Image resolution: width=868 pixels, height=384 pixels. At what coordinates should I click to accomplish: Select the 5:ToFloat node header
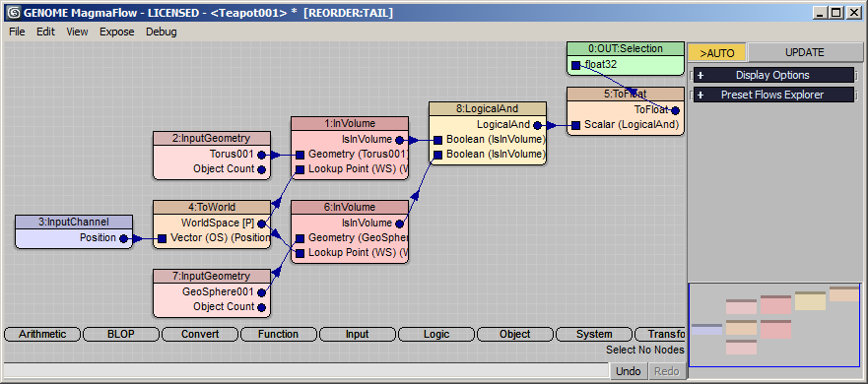coord(626,95)
